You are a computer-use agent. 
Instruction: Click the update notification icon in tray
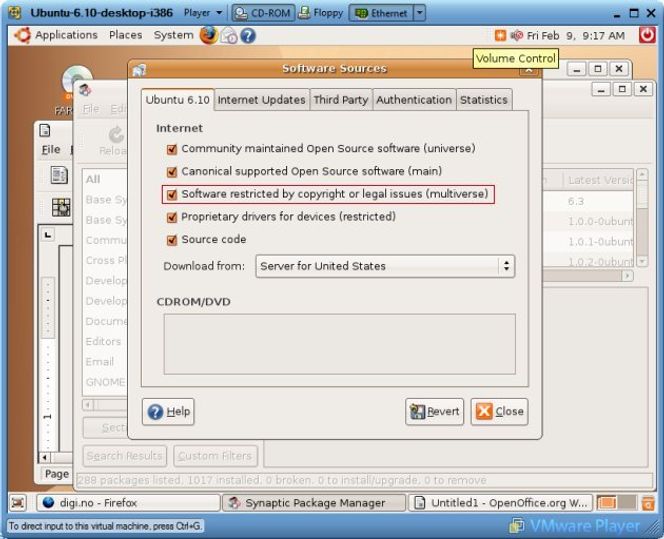pos(500,35)
